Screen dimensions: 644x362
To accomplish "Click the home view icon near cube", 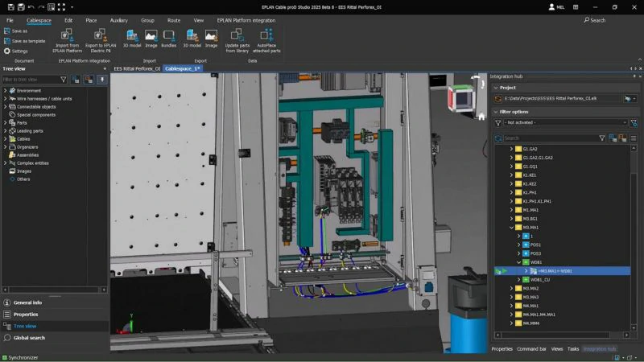I will [x=481, y=117].
